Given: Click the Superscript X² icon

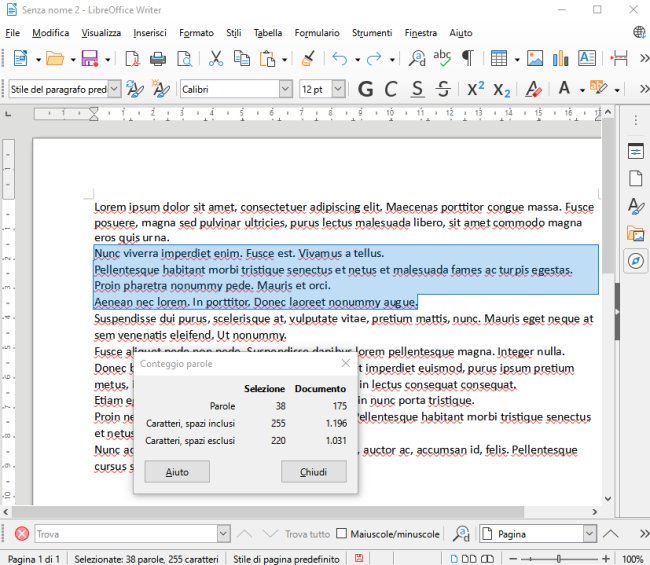Looking at the screenshot, I should pos(476,89).
